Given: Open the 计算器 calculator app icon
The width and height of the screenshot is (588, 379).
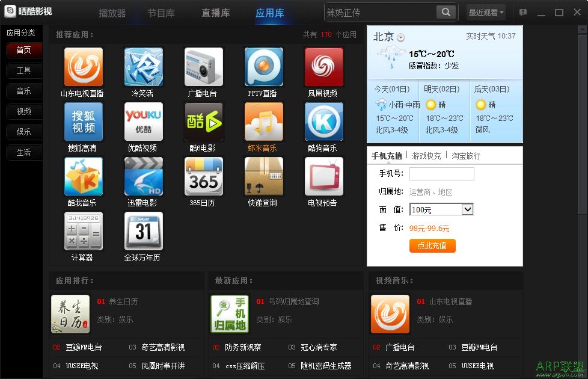Looking at the screenshot, I should (x=83, y=231).
